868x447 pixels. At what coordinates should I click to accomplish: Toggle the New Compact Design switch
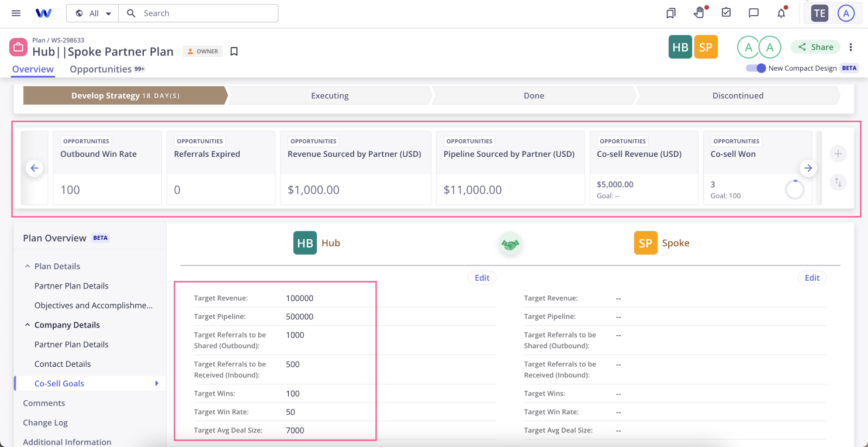click(756, 68)
